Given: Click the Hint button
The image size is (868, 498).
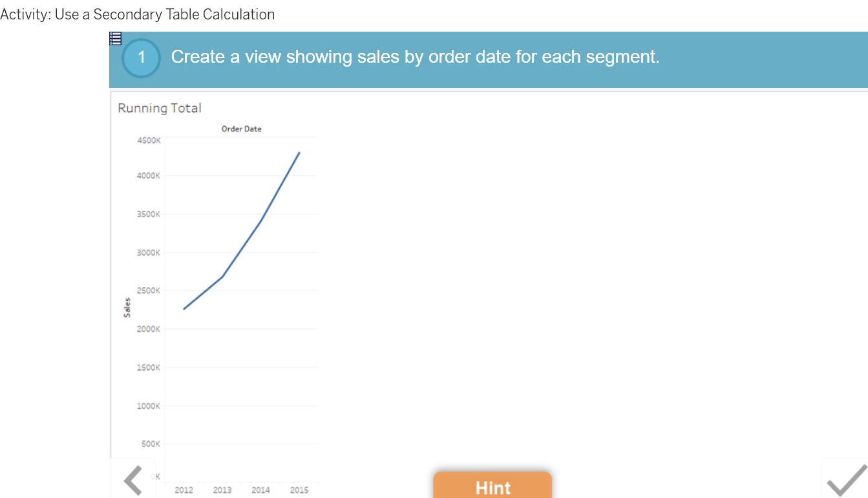Looking at the screenshot, I should point(492,488).
